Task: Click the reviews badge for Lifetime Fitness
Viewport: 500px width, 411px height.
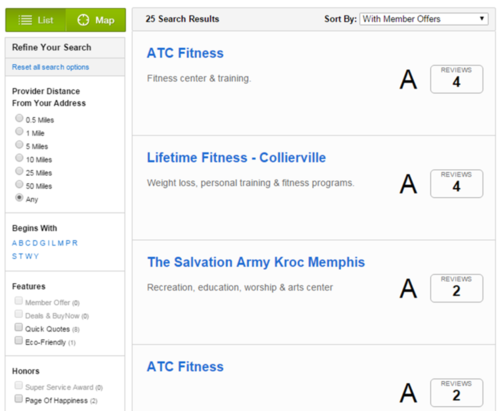Action: (456, 184)
